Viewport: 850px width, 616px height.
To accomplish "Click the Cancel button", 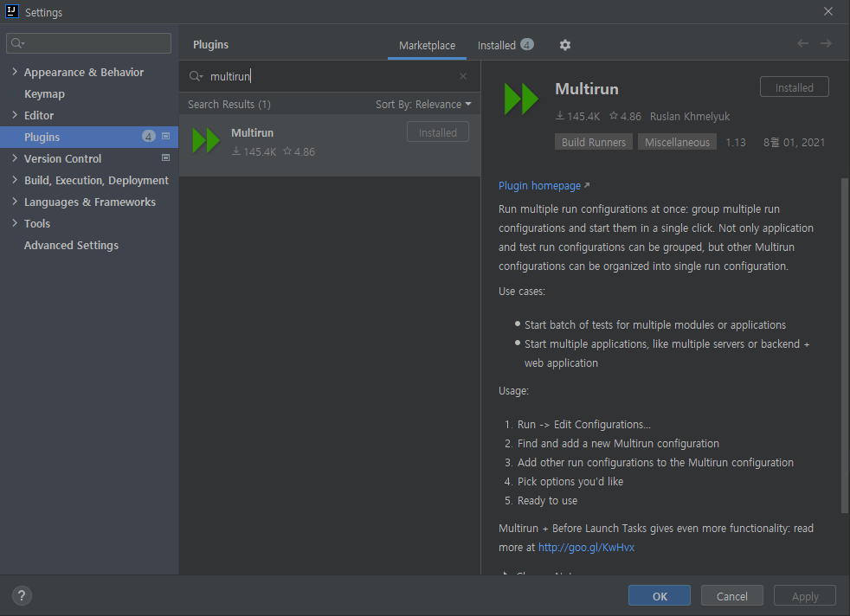I will (731, 596).
